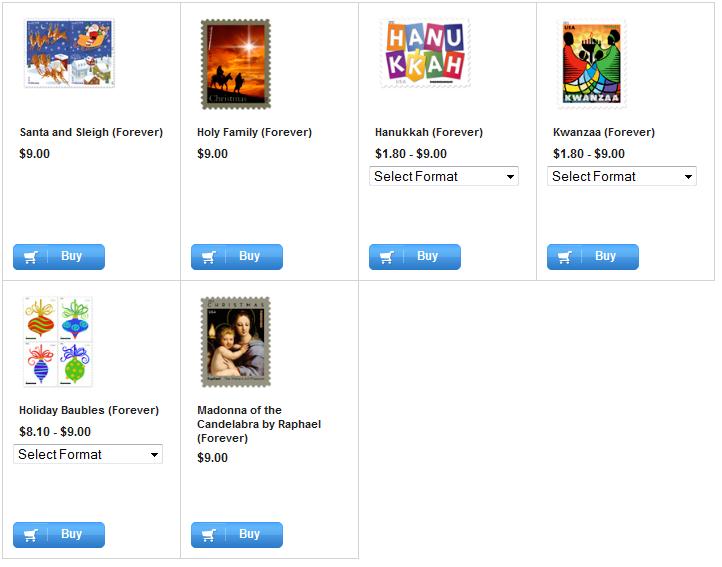Click the cart icon under Madonna of the Candelabra
This screenshot has width=722, height=567.
[209, 535]
